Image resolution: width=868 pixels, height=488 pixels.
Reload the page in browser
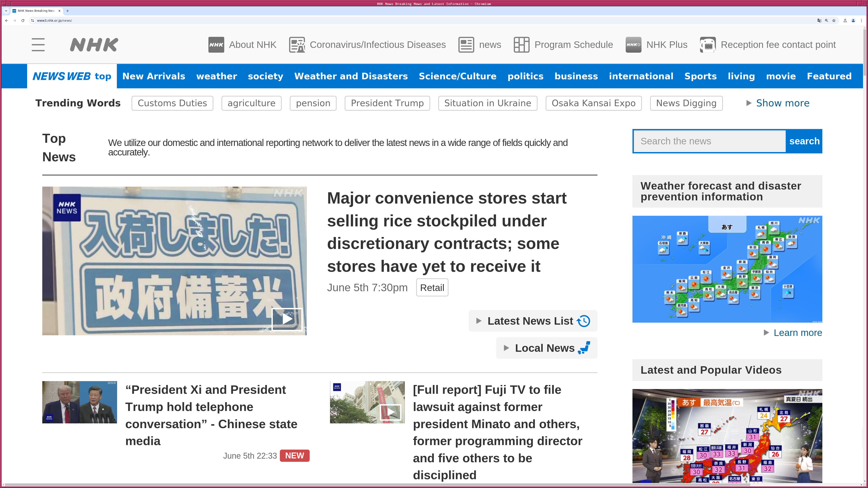23,21
